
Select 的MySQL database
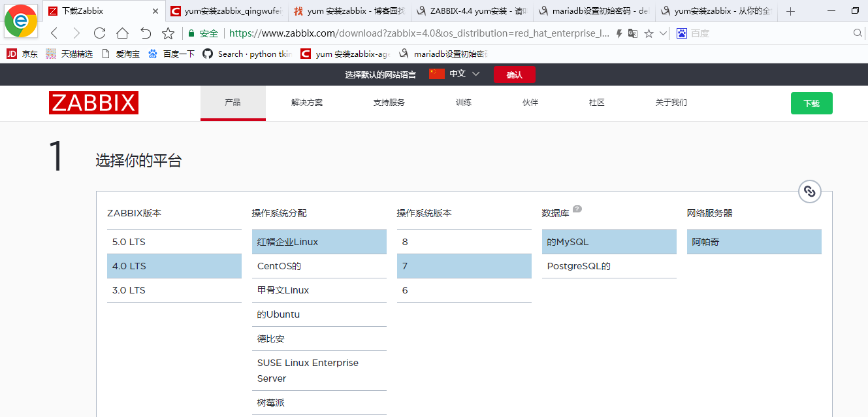click(609, 242)
